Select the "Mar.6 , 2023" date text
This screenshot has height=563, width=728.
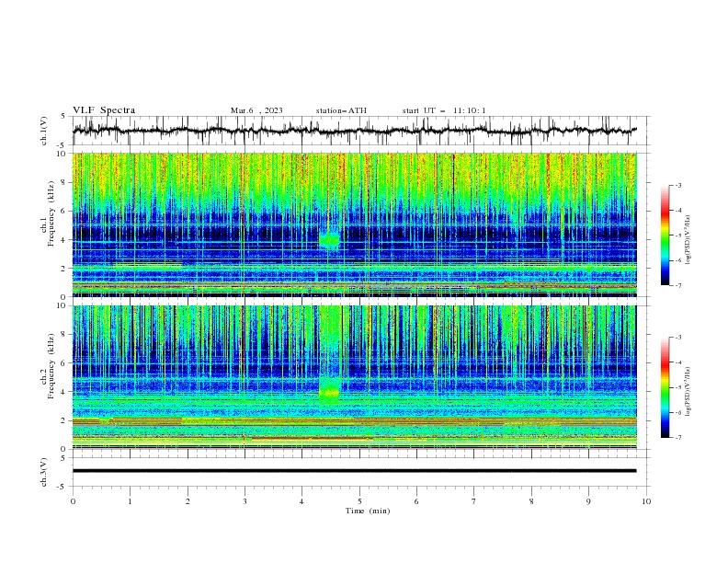click(256, 110)
